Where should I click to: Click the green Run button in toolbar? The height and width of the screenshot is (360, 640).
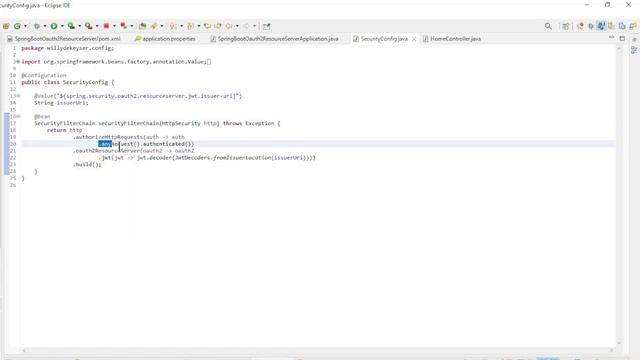(54, 26)
